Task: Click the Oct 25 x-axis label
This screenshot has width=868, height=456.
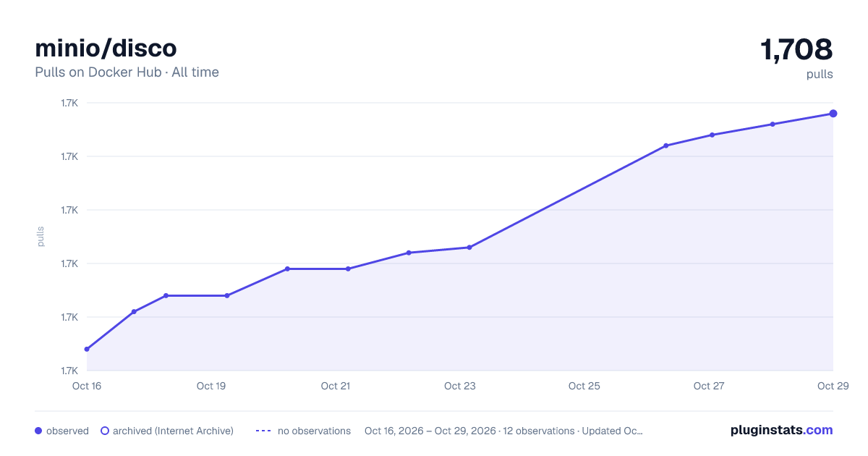Action: coord(584,386)
